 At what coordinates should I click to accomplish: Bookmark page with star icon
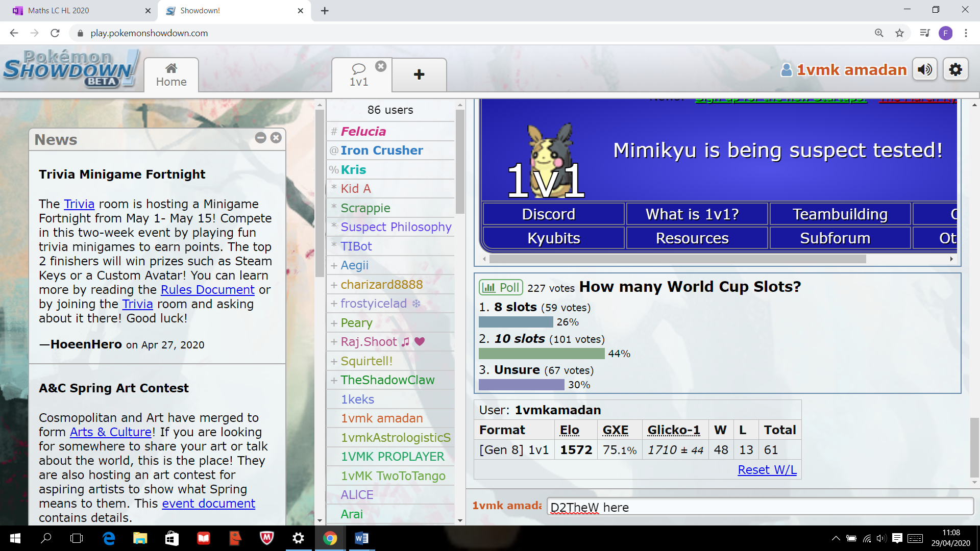click(x=899, y=33)
